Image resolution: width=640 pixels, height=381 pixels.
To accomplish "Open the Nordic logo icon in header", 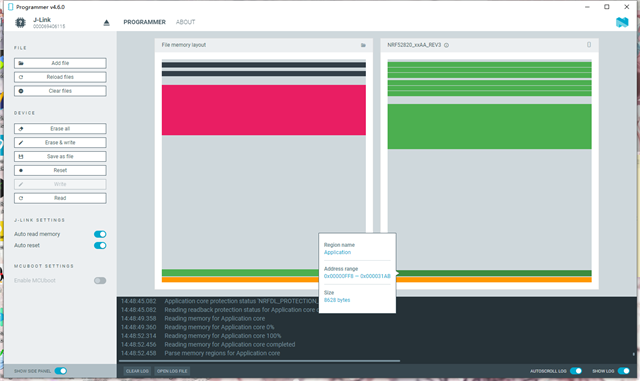I will pos(622,22).
